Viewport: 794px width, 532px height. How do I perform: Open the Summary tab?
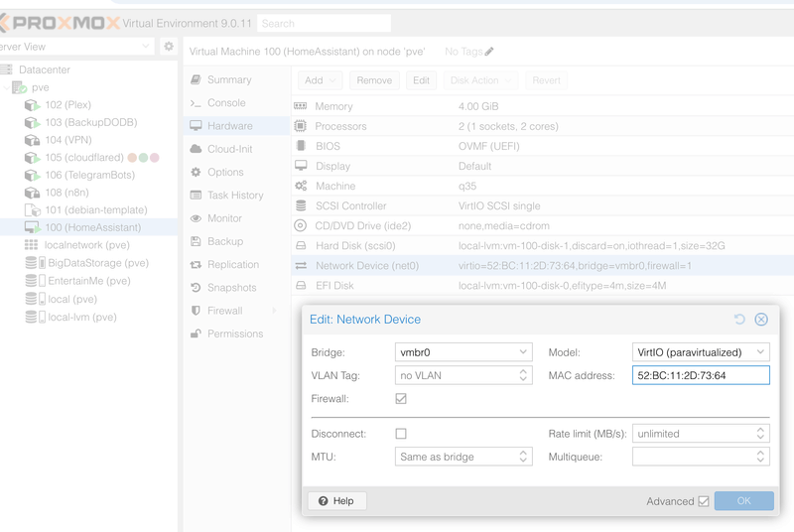[x=236, y=79]
